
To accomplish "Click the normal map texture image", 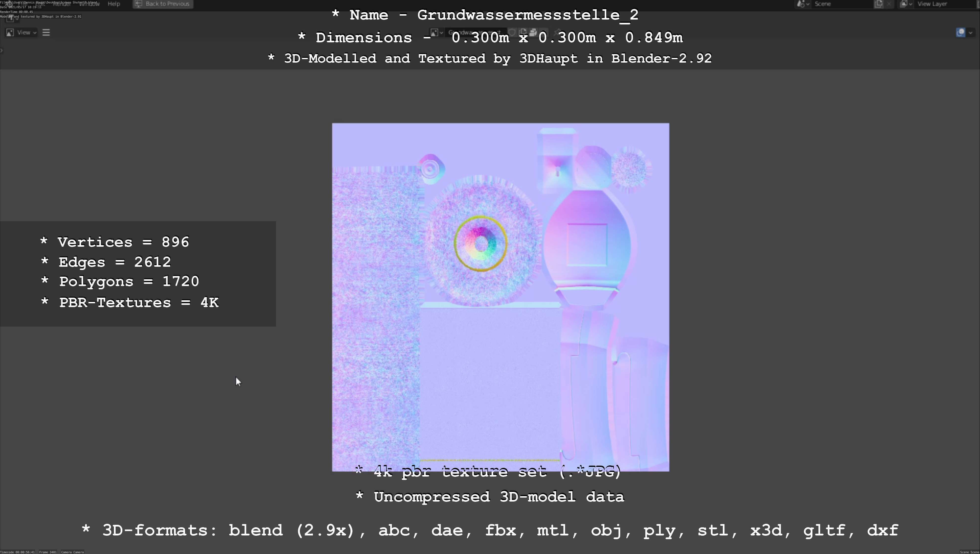I will pos(500,297).
